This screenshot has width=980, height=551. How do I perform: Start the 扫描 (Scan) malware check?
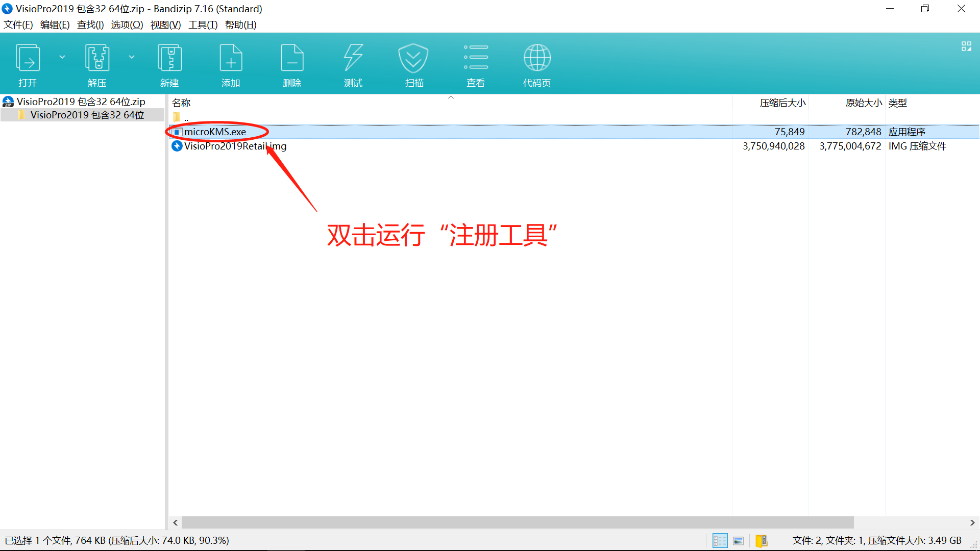coord(413,57)
